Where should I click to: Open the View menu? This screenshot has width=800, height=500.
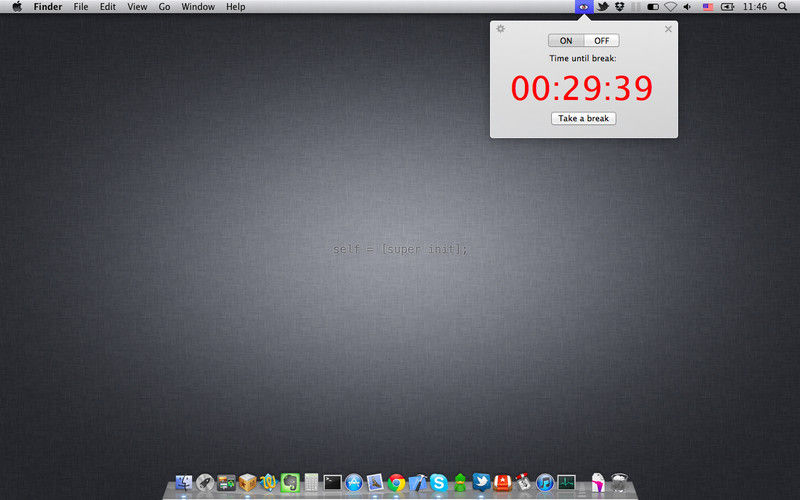click(x=137, y=7)
